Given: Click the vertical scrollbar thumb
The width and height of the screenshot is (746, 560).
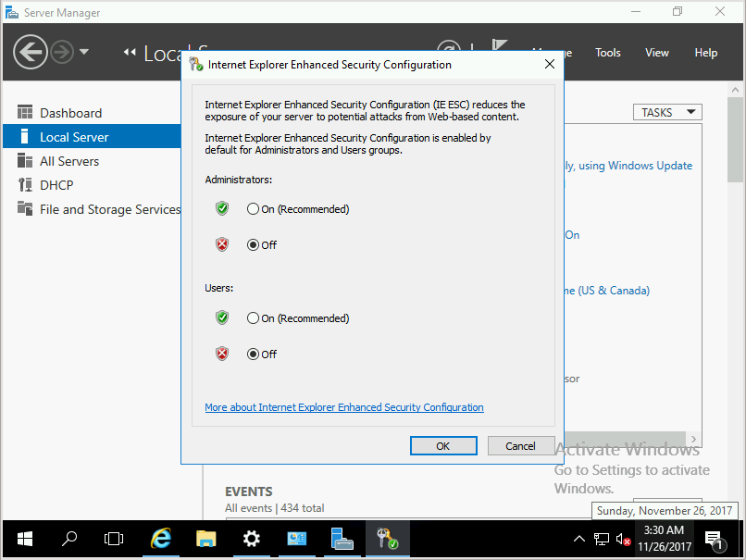Looking at the screenshot, I should pyautogui.click(x=735, y=140).
